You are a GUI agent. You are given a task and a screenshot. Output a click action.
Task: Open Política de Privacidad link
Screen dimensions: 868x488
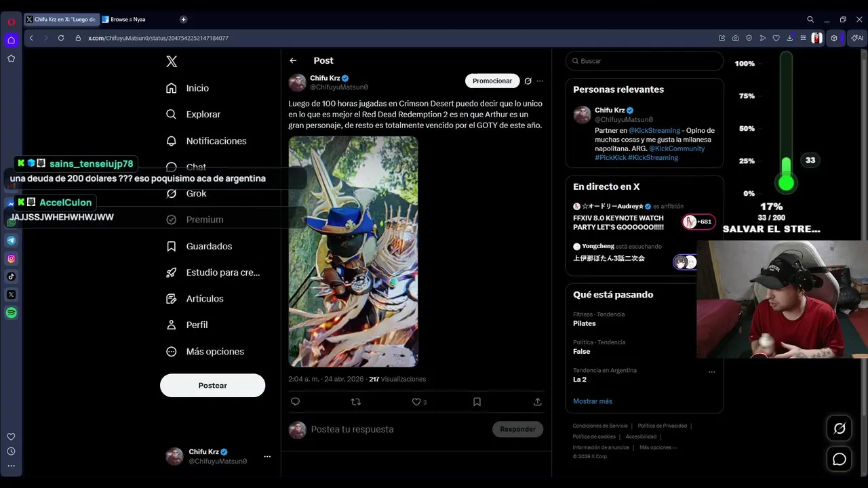click(x=663, y=426)
